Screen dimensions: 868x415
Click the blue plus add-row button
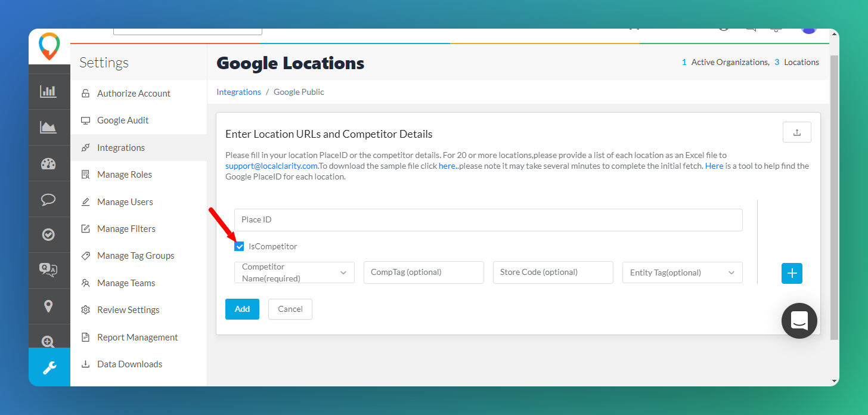792,273
